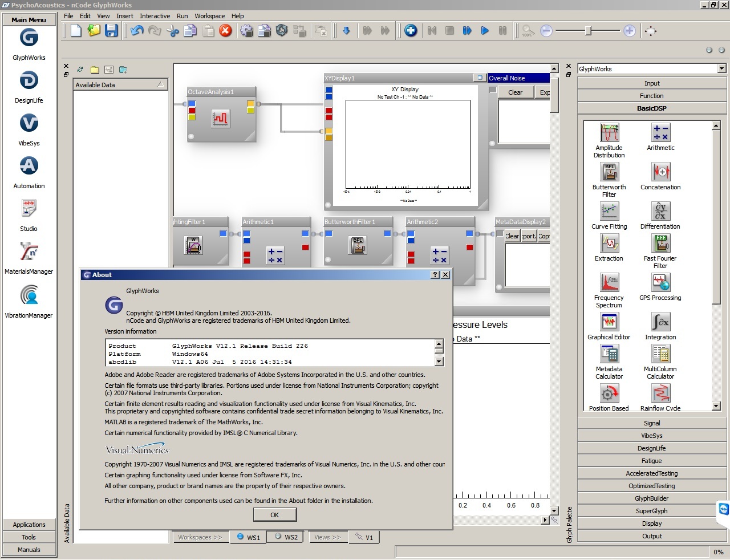The width and height of the screenshot is (730, 560).
Task: Click the pan crosshair toolbar icon
Action: pyautogui.click(x=651, y=31)
